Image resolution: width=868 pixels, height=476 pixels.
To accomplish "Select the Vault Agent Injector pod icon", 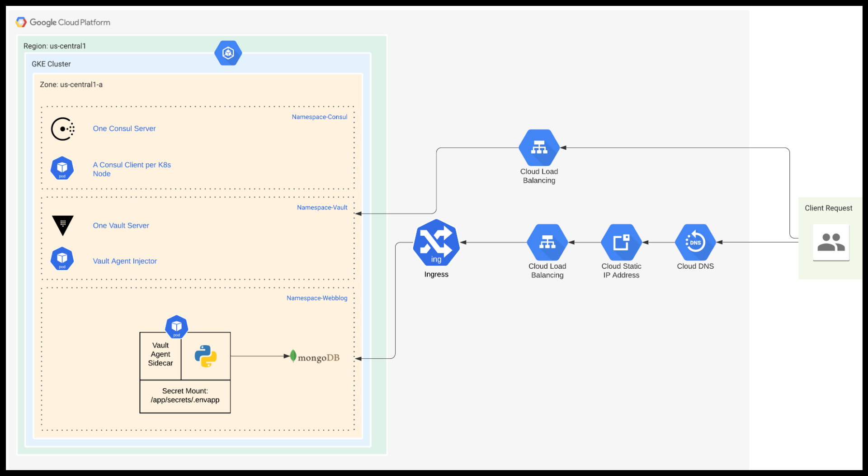I will (x=61, y=259).
